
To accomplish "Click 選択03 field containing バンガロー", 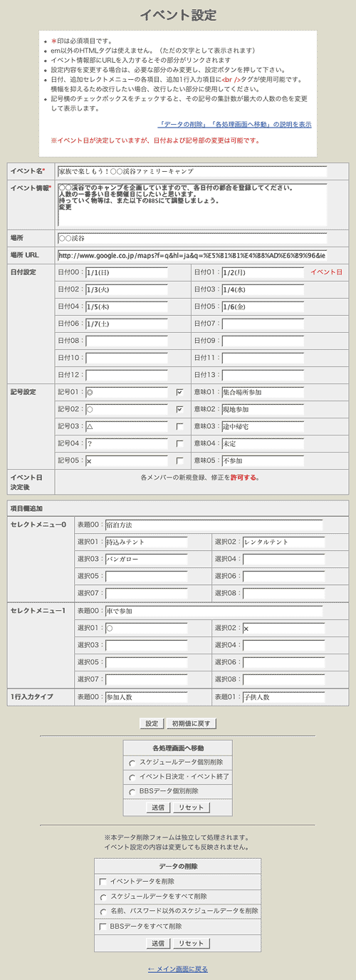I will coord(146,559).
